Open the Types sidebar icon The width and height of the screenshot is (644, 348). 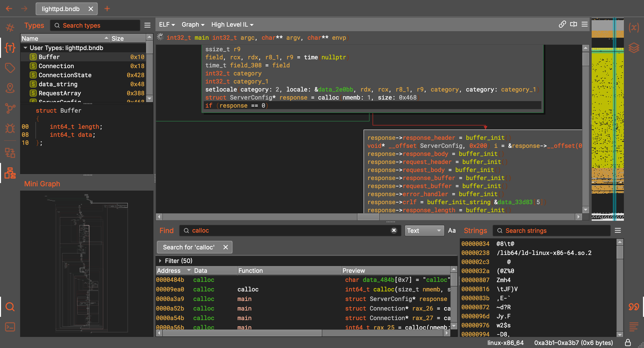click(x=10, y=48)
